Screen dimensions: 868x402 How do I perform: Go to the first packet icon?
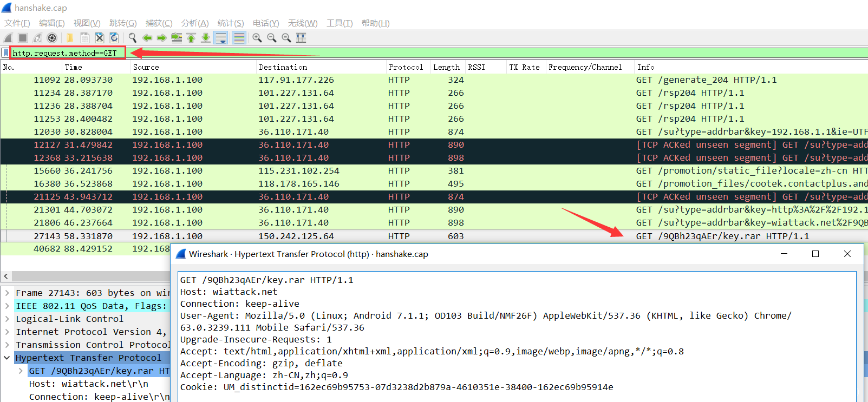click(x=191, y=38)
